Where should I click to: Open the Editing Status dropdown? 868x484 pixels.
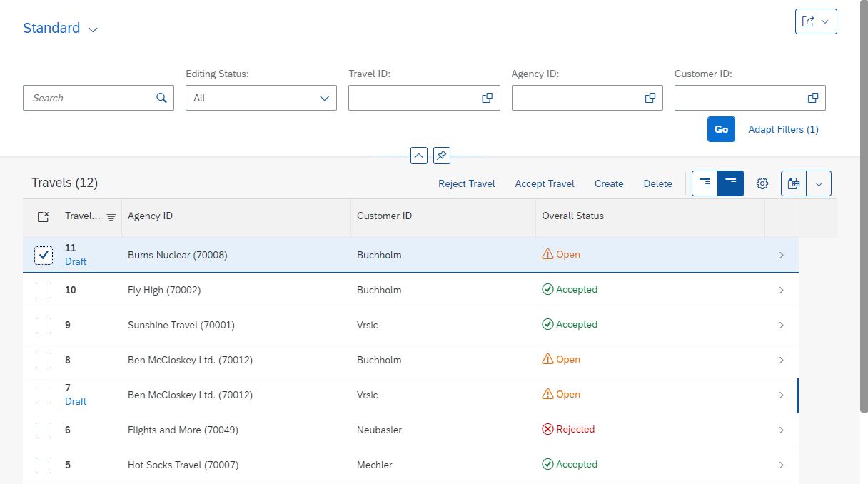coord(324,98)
